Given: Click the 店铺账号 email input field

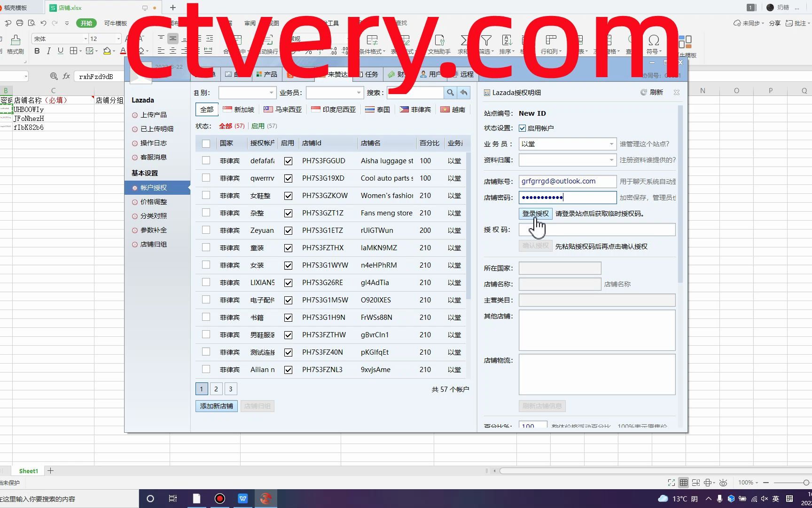Looking at the screenshot, I should tap(567, 181).
